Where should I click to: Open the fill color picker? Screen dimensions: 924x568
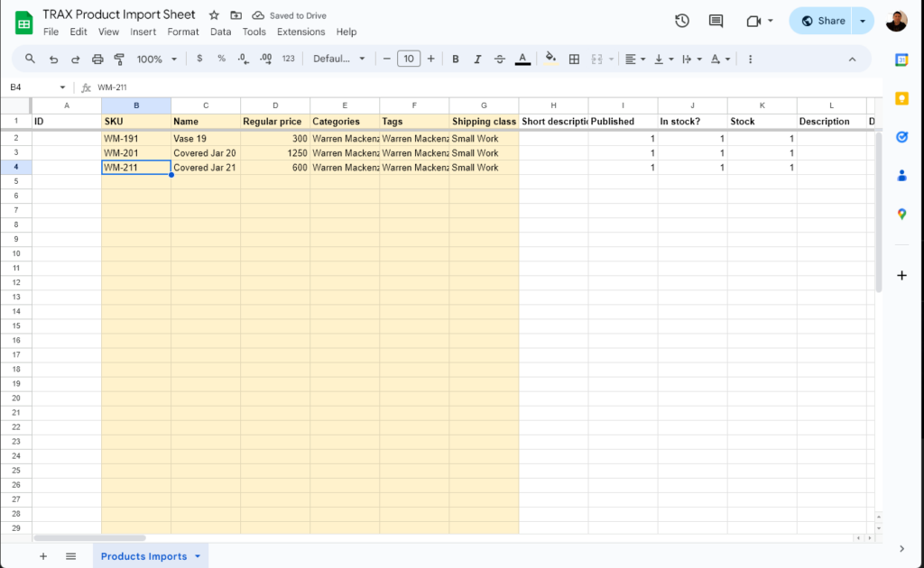pos(550,59)
